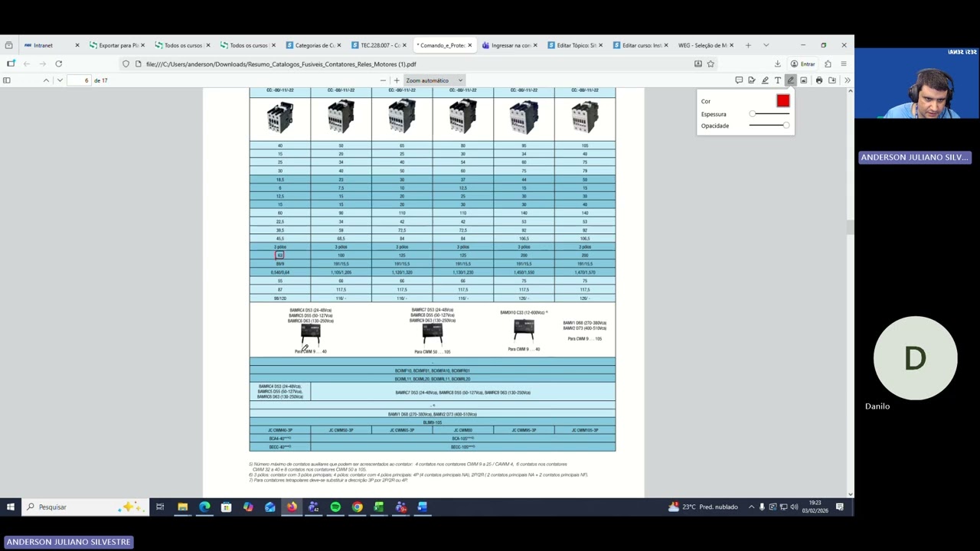Switch to the Editar curso tab
Viewport: 980px width, 551px height.
click(639, 45)
